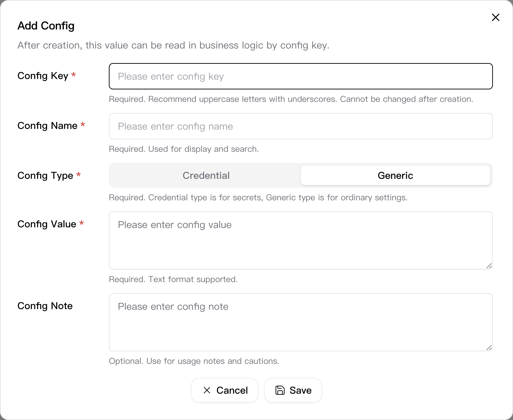Click the Config Value text area

(301, 240)
